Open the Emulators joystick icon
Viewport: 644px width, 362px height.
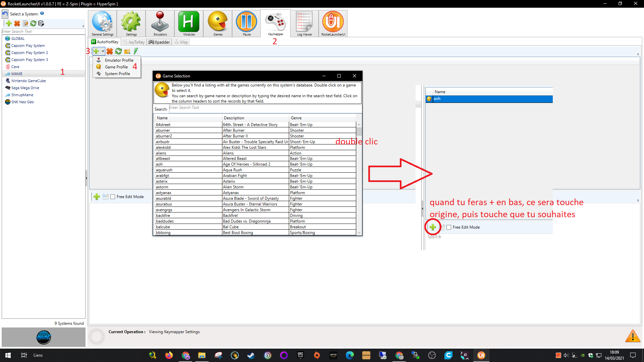pos(160,23)
